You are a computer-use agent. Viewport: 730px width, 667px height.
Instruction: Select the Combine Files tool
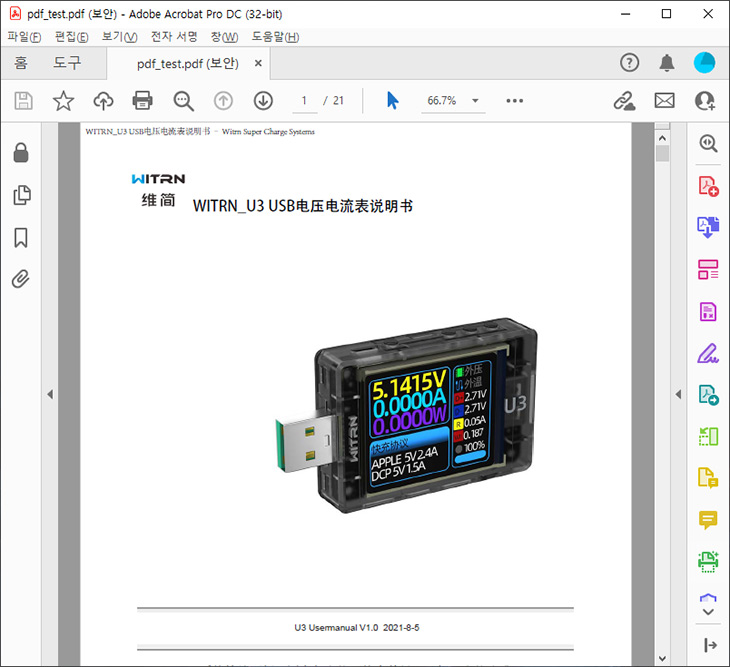click(708, 228)
